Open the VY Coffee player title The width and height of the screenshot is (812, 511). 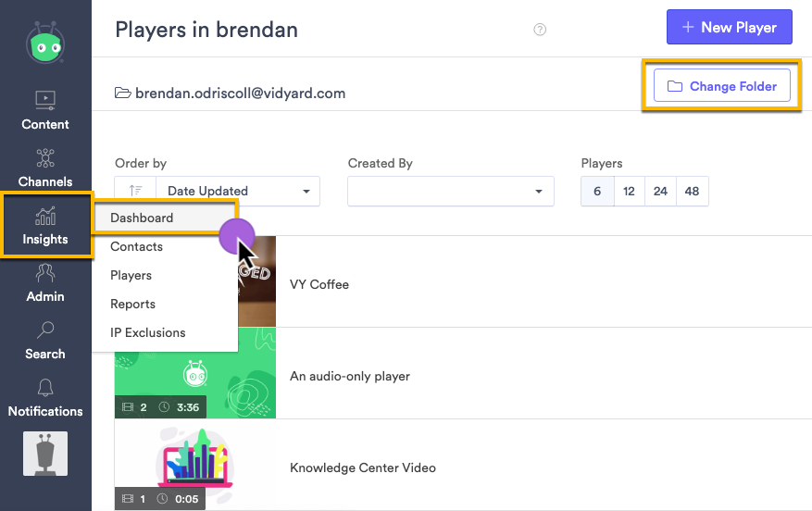319,285
